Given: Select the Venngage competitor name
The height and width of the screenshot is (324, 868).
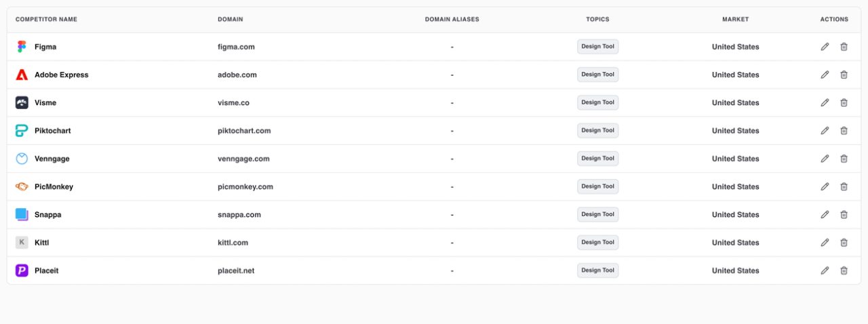Looking at the screenshot, I should click(52, 159).
